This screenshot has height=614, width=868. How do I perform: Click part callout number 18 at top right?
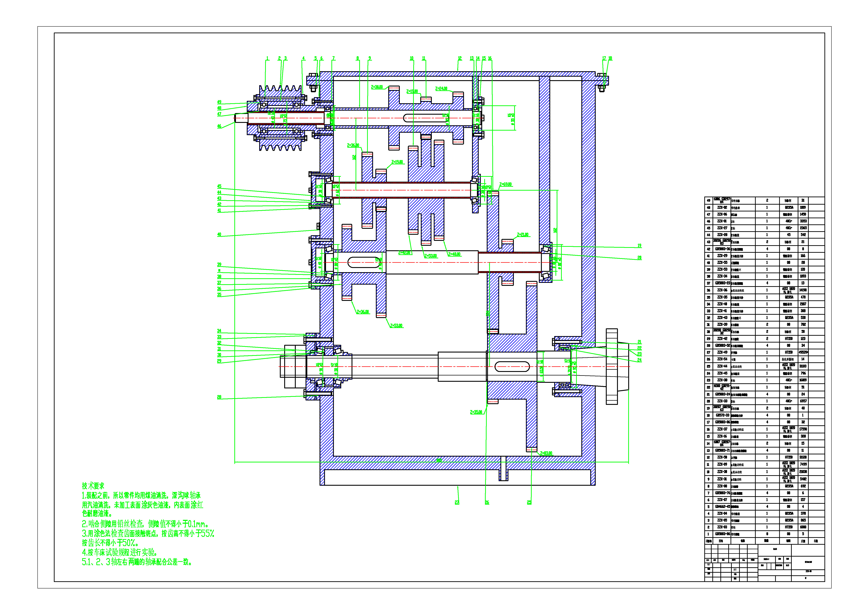pyautogui.click(x=610, y=58)
